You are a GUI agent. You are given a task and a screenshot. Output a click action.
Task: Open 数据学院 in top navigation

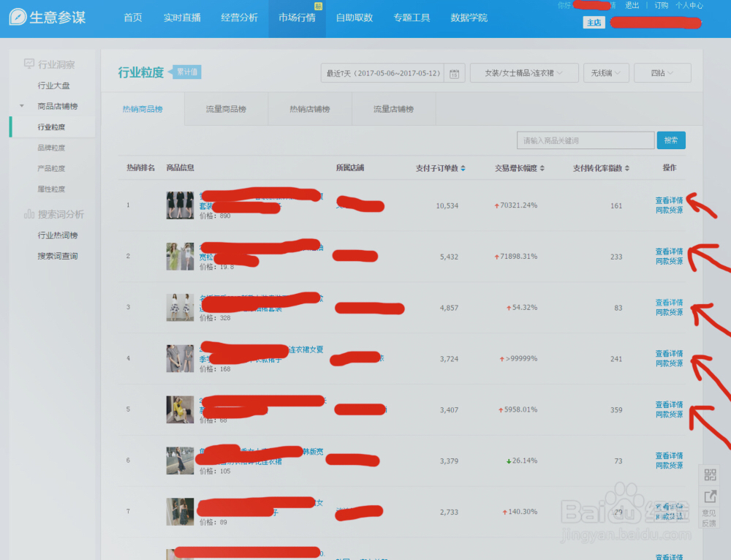[x=469, y=18]
